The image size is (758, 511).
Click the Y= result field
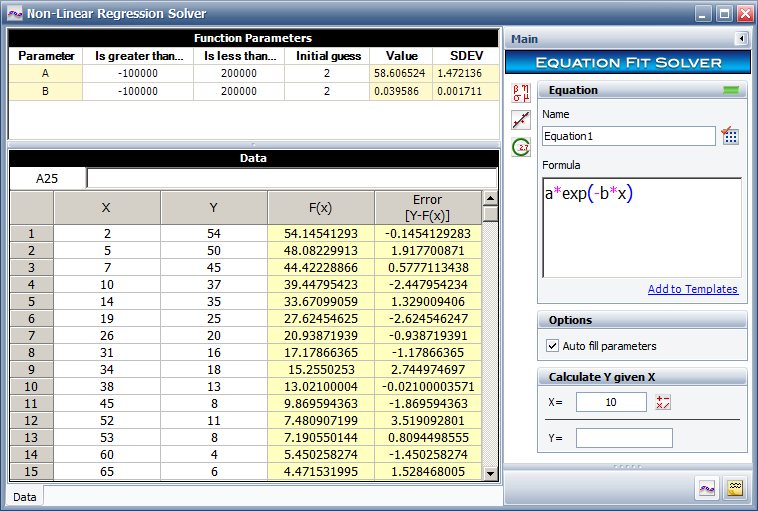point(624,438)
